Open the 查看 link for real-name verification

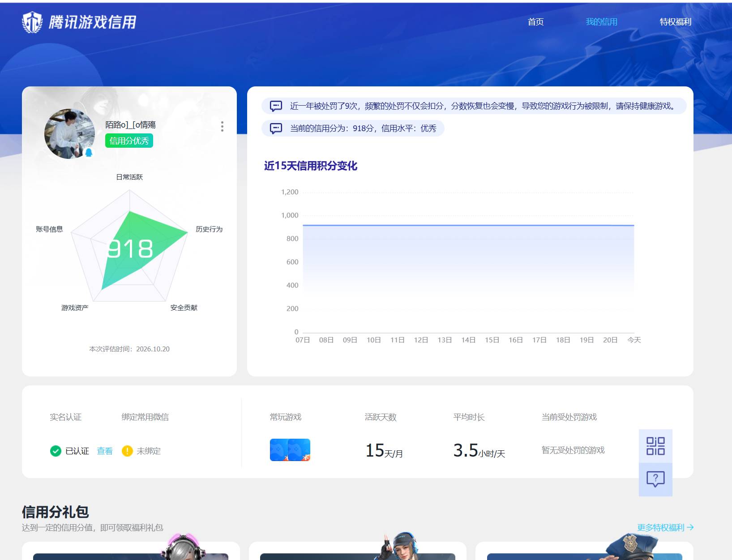[x=105, y=451]
